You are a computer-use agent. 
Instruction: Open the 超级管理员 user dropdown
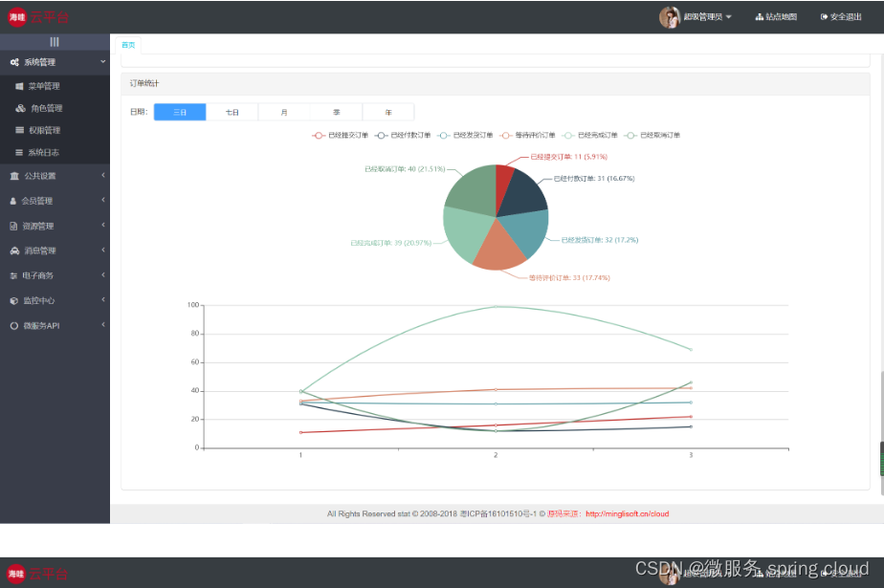click(708, 17)
